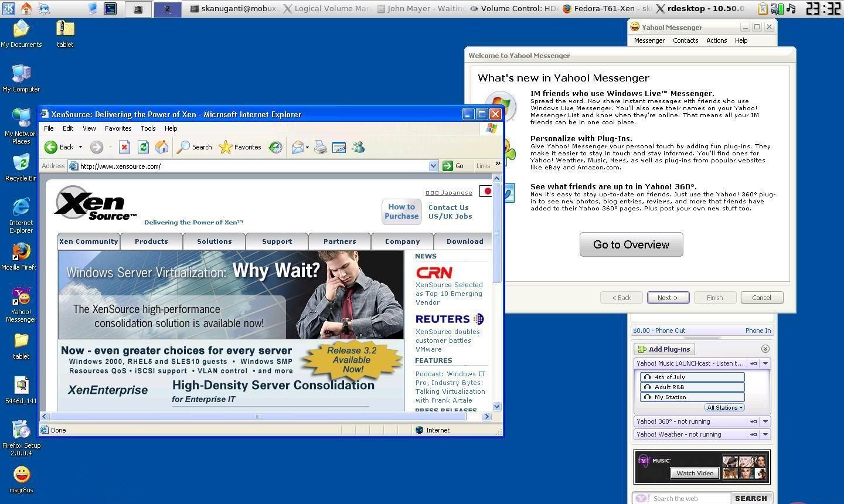Open KDE K menu icon
Image resolution: width=844 pixels, height=504 pixels.
click(x=9, y=8)
